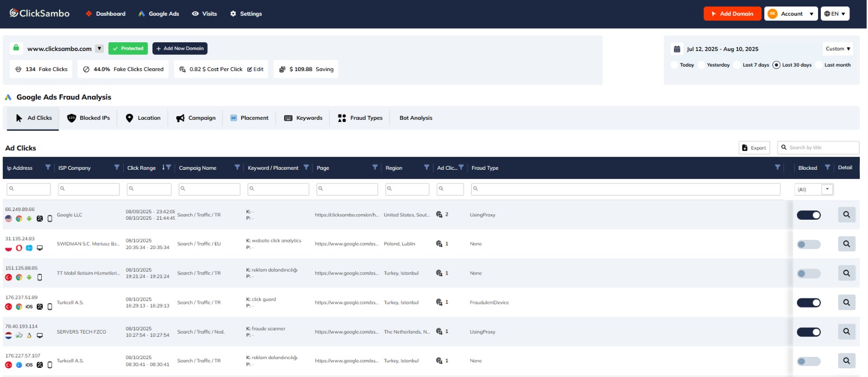The height and width of the screenshot is (377, 868).
Task: Click the filter icon on Ip Address column
Action: point(48,168)
